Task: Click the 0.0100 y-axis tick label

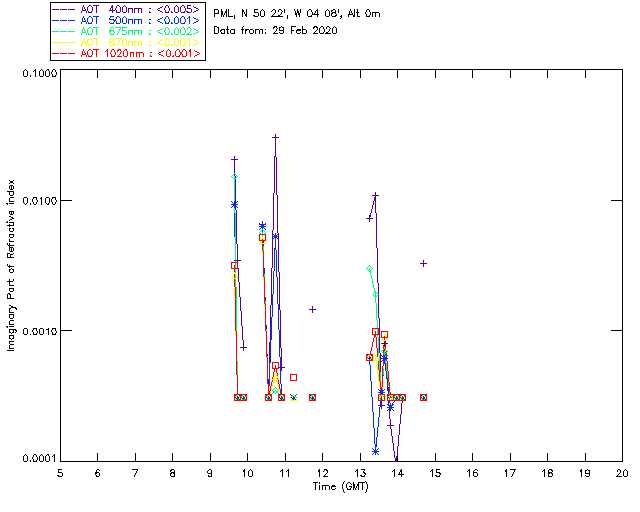Action: pos(39,201)
